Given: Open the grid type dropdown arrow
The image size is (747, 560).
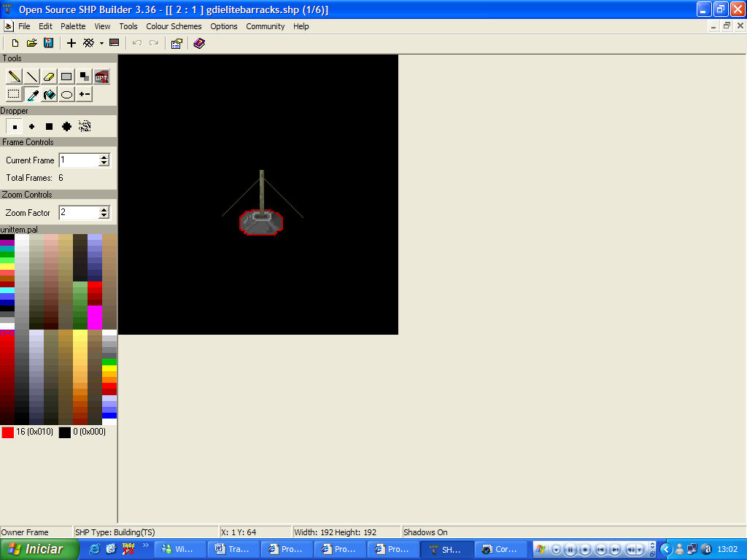Looking at the screenshot, I should 101,44.
